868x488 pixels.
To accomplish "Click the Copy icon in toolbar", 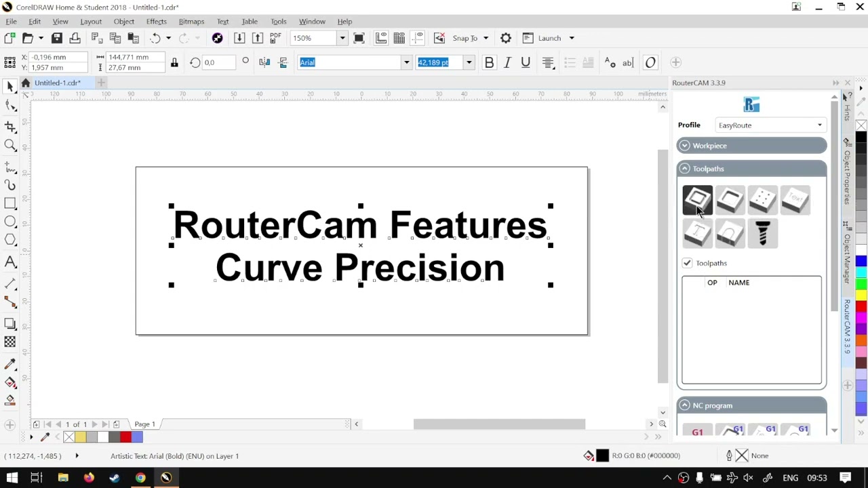I will tap(115, 38).
